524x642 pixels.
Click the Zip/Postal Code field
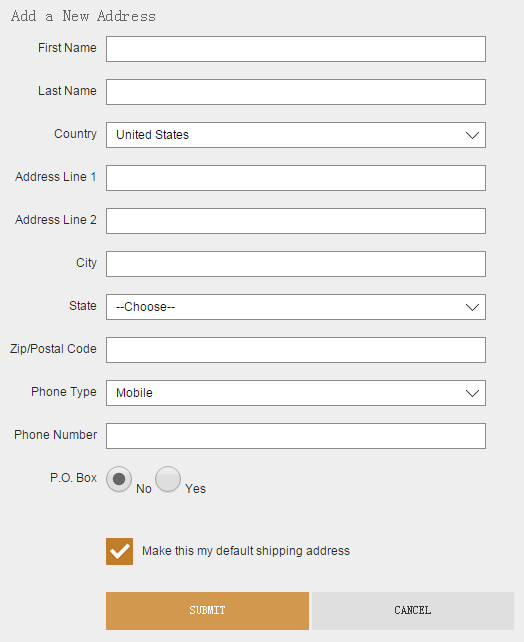coord(296,350)
